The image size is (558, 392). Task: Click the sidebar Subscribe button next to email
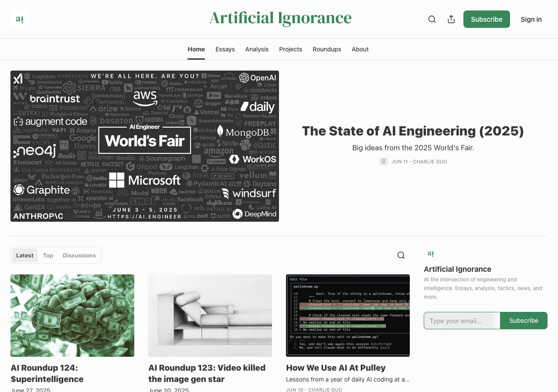pos(524,321)
